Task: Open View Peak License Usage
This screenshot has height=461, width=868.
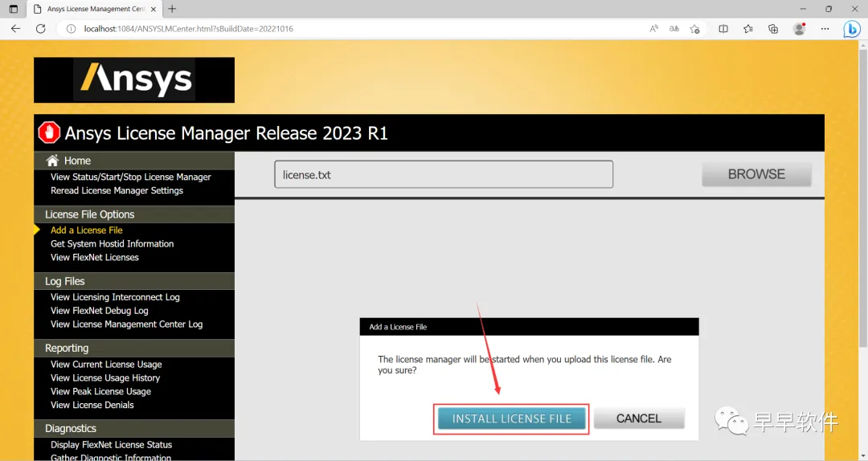Action: 100,391
